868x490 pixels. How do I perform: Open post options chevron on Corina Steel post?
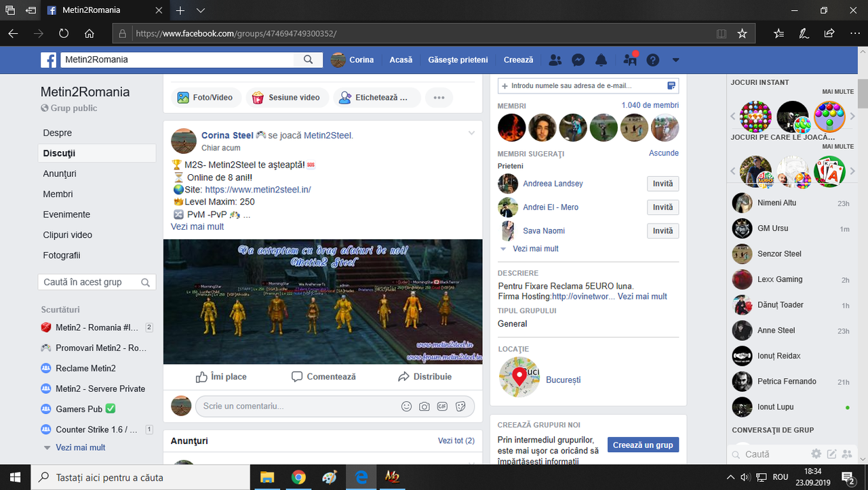click(471, 133)
